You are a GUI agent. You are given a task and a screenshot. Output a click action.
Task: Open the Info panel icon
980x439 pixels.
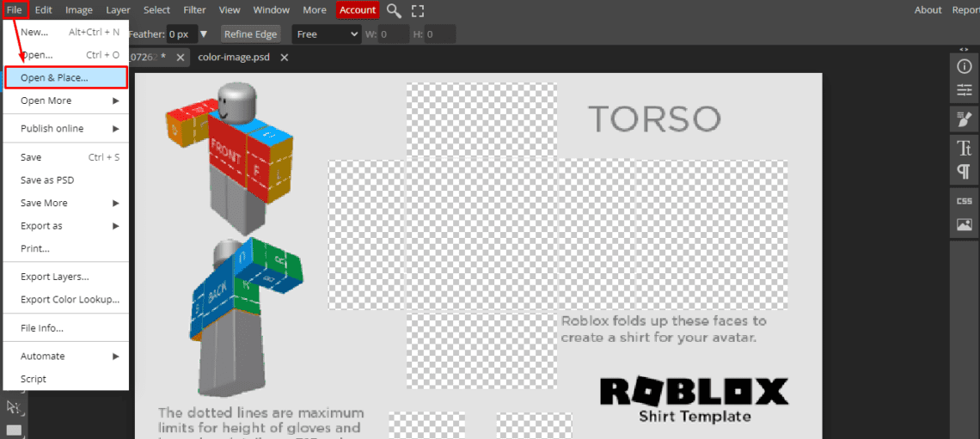click(x=964, y=67)
